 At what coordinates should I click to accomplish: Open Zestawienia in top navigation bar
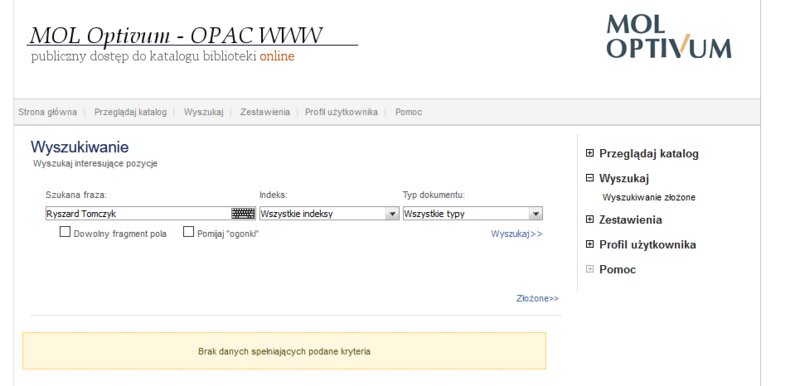tap(265, 112)
